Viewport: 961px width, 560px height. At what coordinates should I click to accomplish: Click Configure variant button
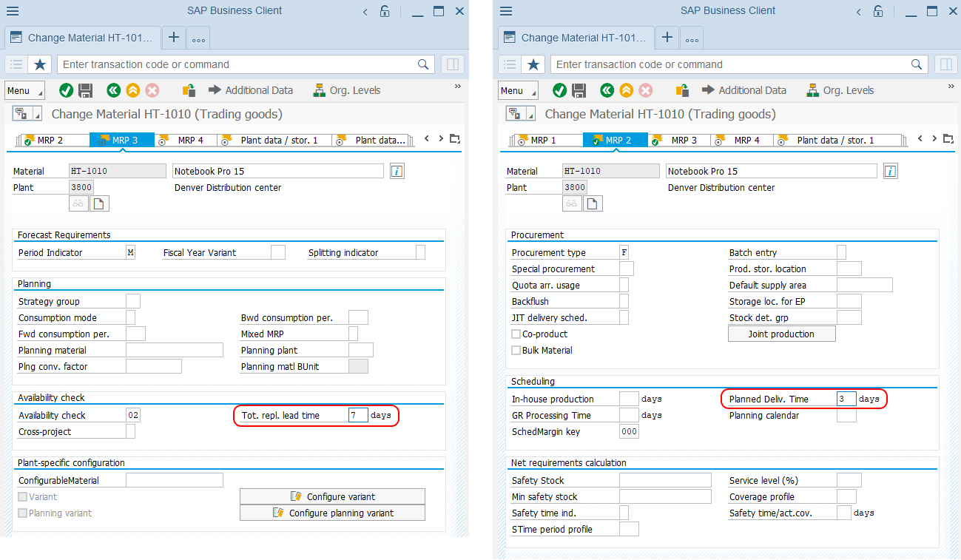point(332,496)
